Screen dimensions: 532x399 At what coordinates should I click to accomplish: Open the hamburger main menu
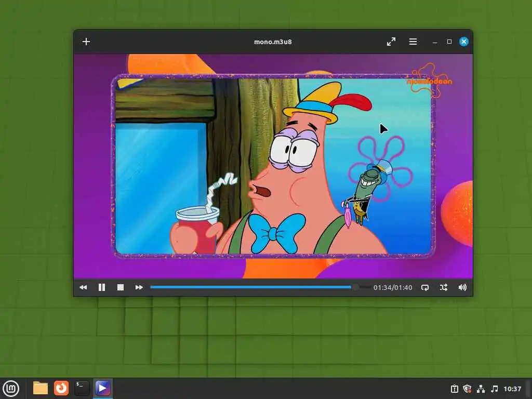[x=413, y=42]
